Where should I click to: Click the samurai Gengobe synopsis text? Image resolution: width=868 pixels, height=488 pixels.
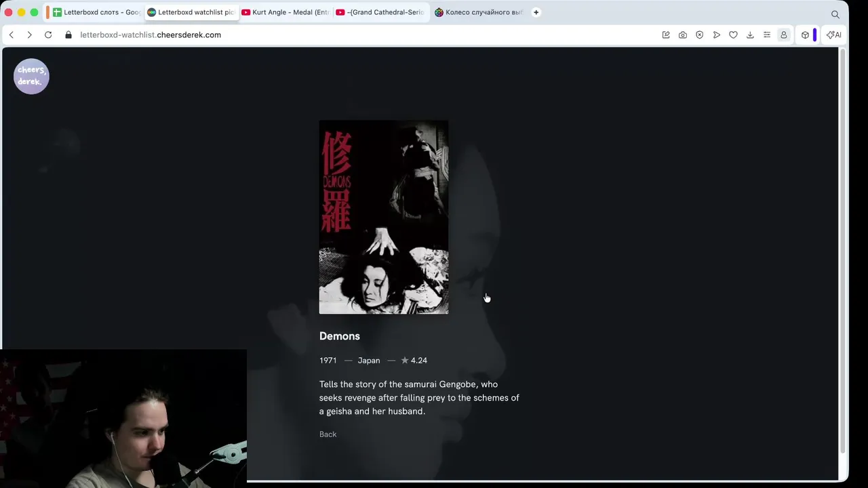tap(420, 398)
